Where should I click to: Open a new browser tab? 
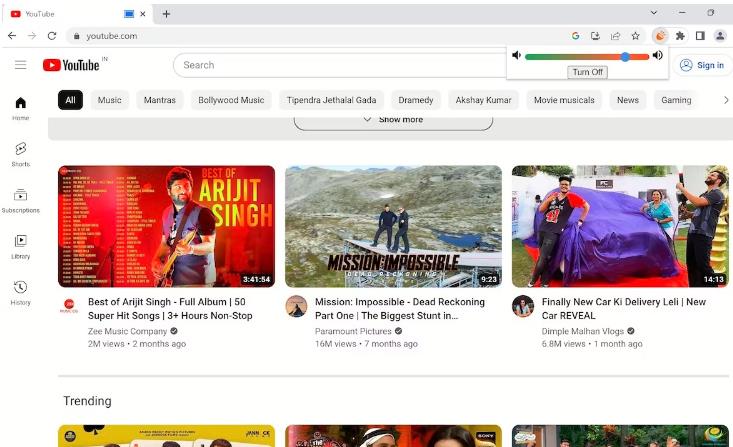pos(166,14)
